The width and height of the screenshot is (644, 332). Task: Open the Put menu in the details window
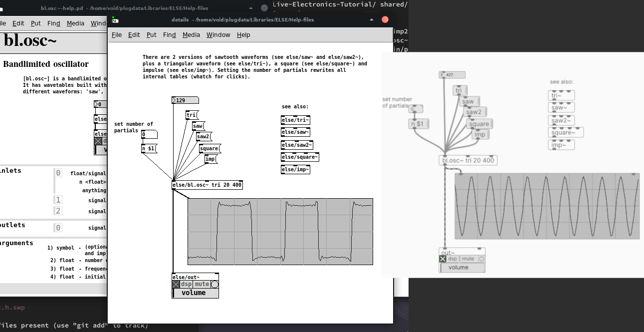coord(151,34)
